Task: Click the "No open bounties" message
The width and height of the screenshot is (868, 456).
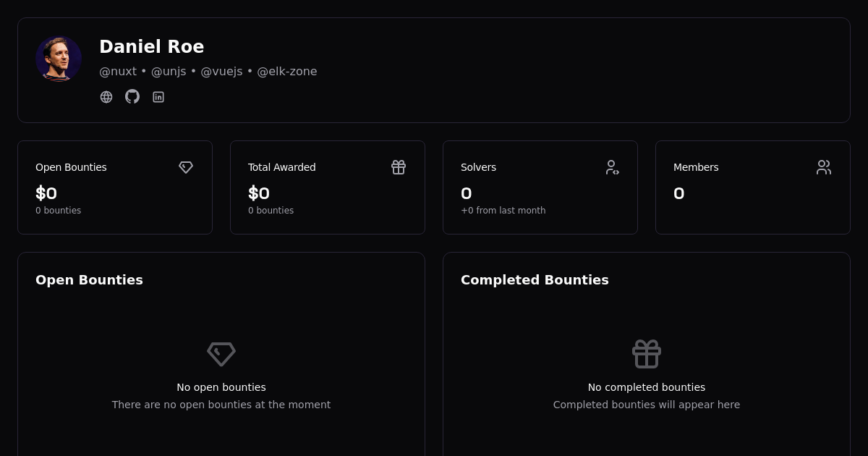Action: (x=221, y=387)
